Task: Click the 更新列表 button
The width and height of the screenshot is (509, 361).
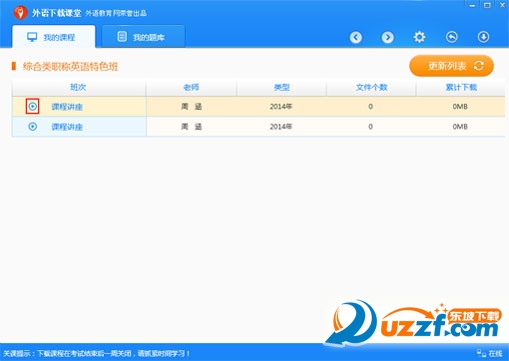Action: pos(451,66)
